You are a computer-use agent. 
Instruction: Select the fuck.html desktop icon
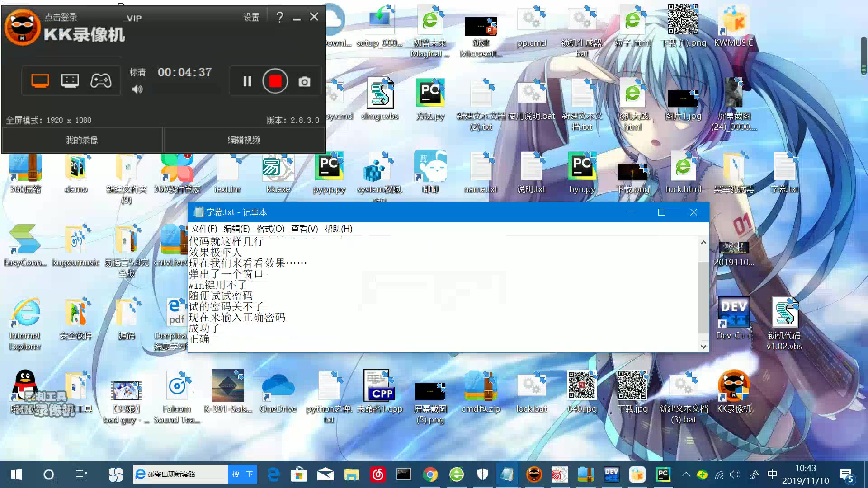pyautogui.click(x=683, y=174)
